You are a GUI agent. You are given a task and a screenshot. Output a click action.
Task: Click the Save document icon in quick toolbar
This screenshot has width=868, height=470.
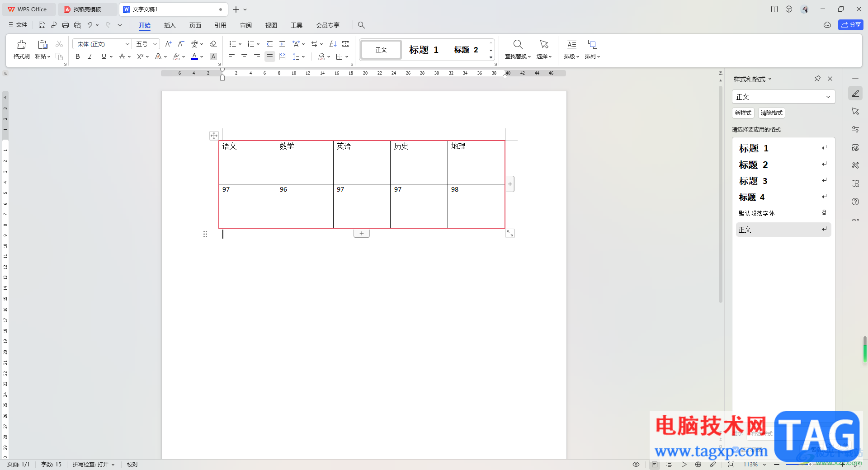point(42,25)
